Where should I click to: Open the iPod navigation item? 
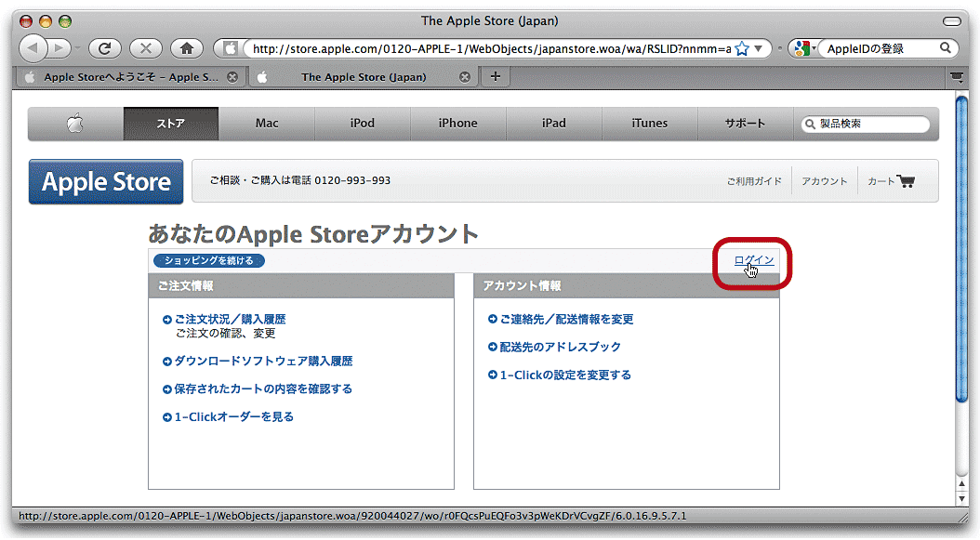tap(363, 123)
